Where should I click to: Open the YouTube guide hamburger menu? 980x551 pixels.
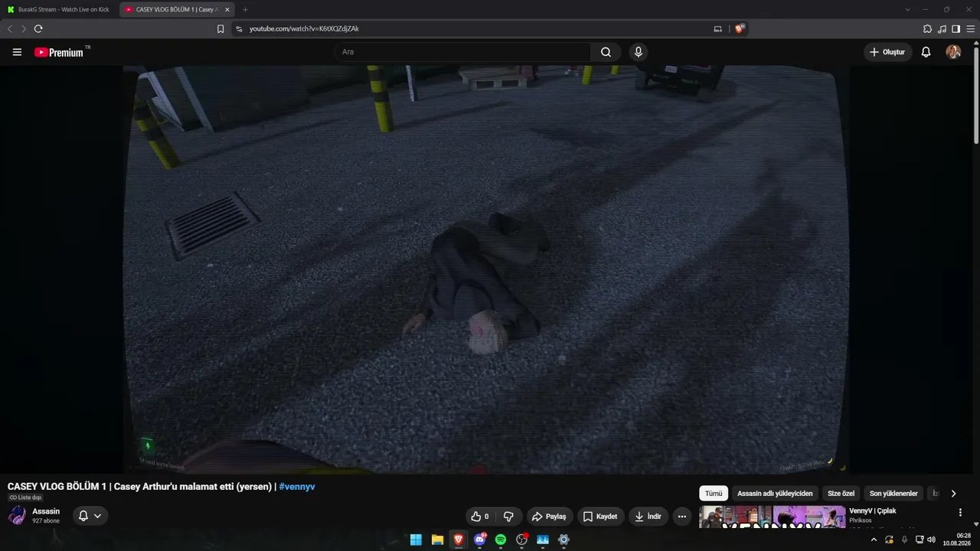(17, 52)
